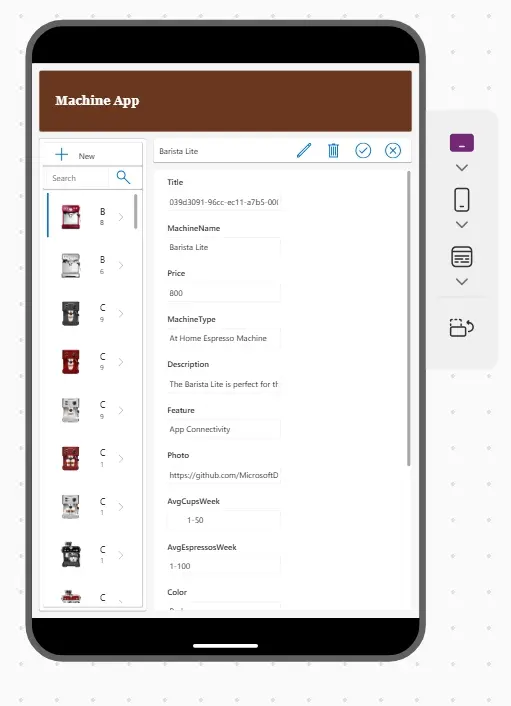This screenshot has height=706, width=511.
Task: Save changes with the checkmark icon
Action: point(363,150)
